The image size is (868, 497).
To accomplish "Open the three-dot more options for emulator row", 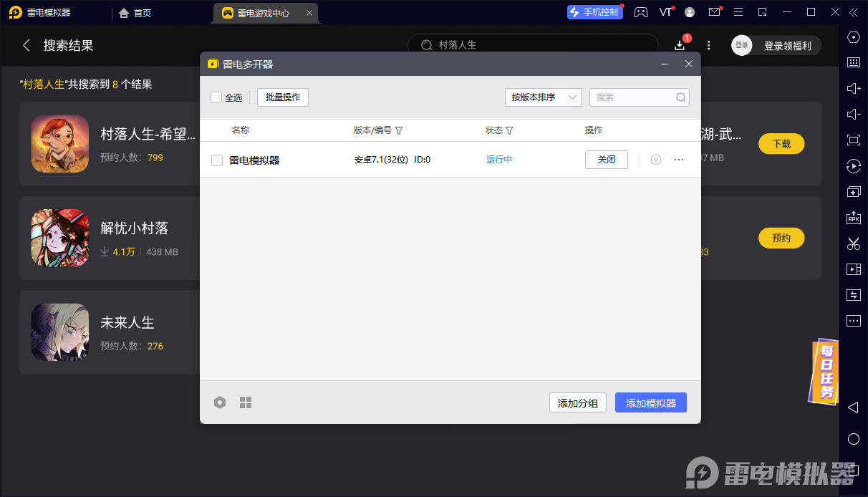I will click(679, 160).
